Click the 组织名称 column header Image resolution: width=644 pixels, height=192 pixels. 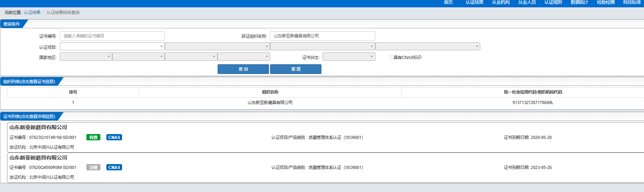pos(270,92)
